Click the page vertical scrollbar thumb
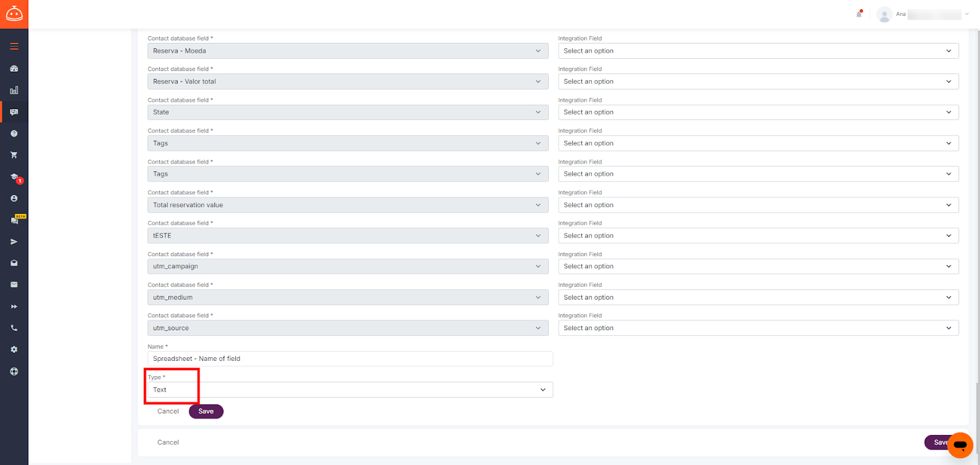980x465 pixels. coord(977,419)
